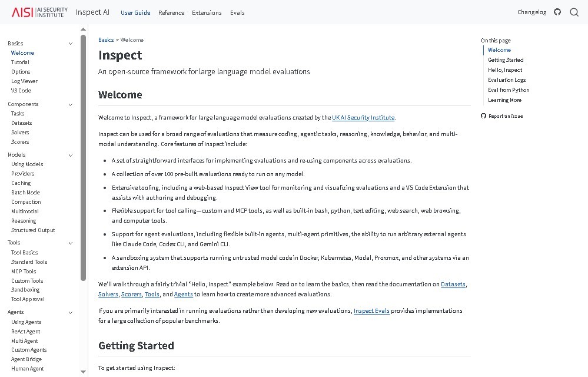This screenshot has width=588, height=377.
Task: Click the AISI AI Security Institute logo
Action: click(39, 12)
